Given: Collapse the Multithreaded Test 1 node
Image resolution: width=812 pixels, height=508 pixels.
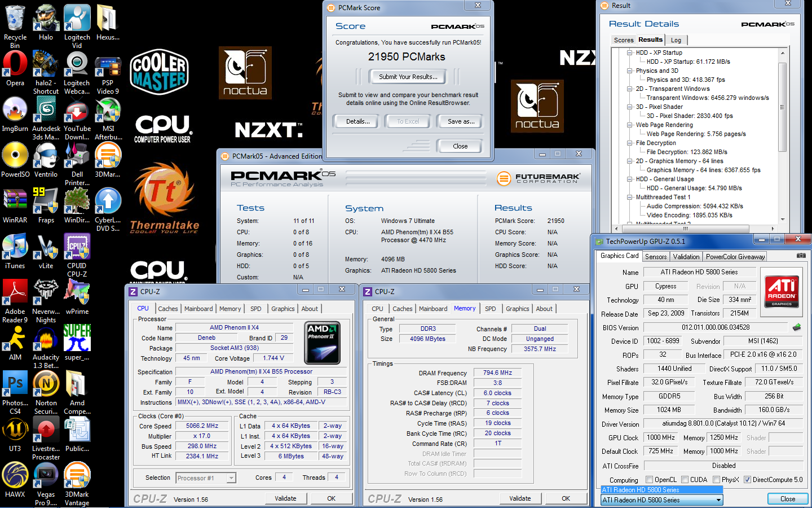Looking at the screenshot, I should click(x=630, y=197).
